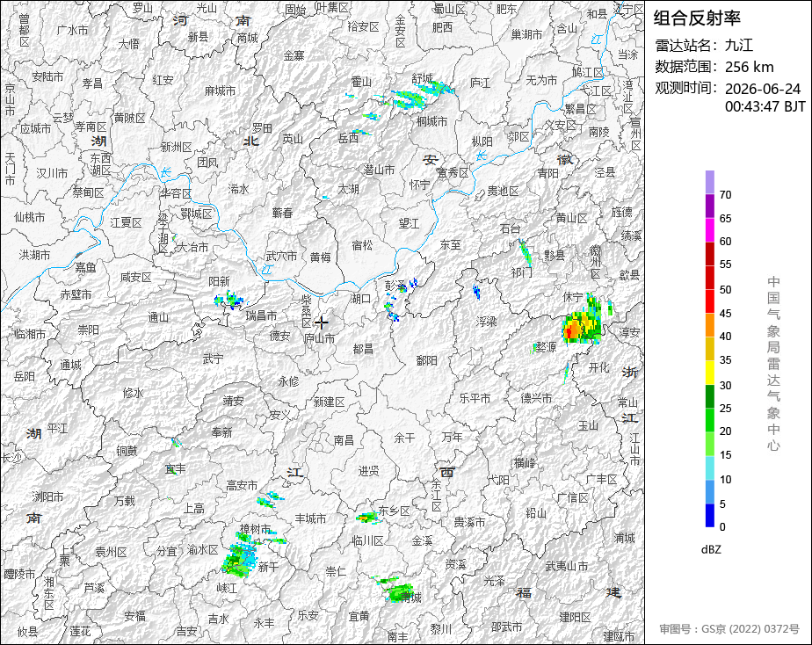
Task: Click the 赤壁市 label
Action: (x=76, y=294)
